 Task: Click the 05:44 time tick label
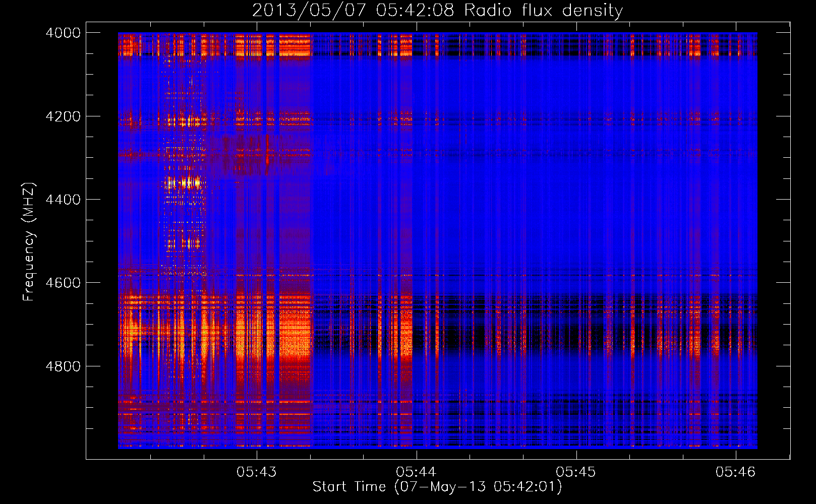click(416, 472)
